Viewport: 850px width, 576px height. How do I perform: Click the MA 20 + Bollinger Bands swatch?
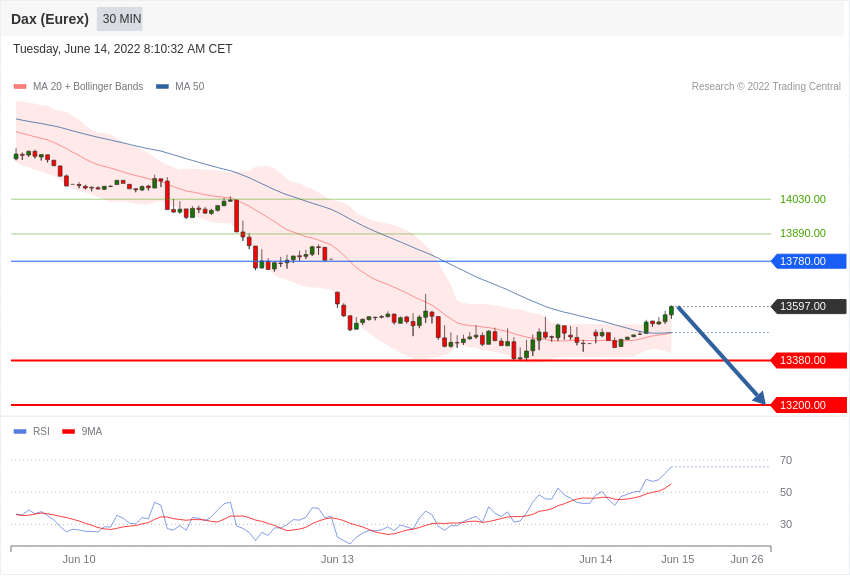[x=20, y=87]
